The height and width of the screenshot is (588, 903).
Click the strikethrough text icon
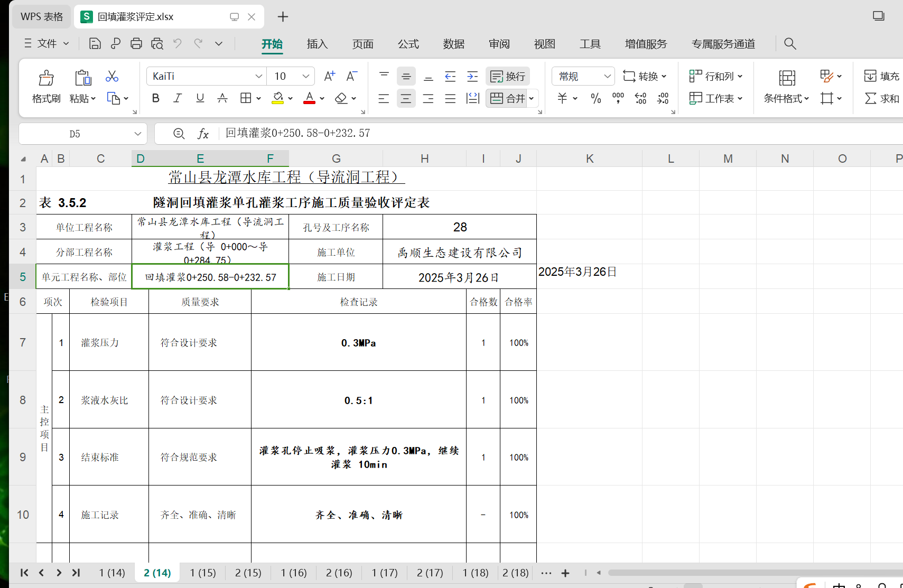[222, 98]
